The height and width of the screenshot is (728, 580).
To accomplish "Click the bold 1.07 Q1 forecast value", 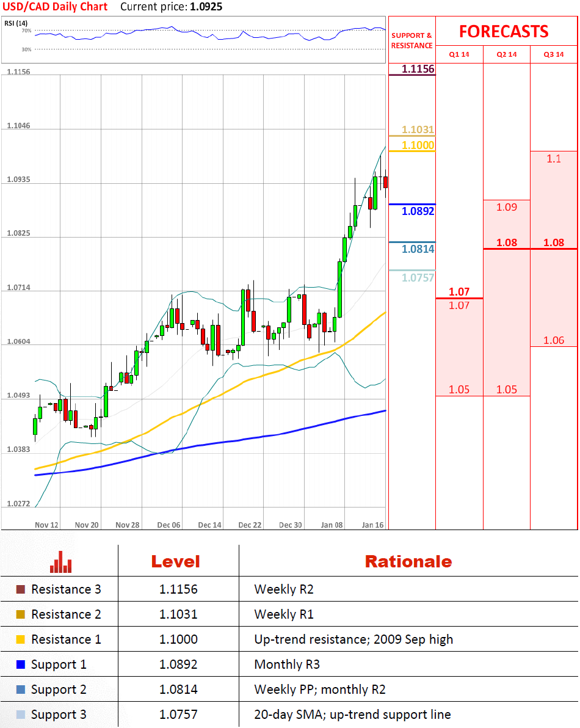I will click(459, 291).
